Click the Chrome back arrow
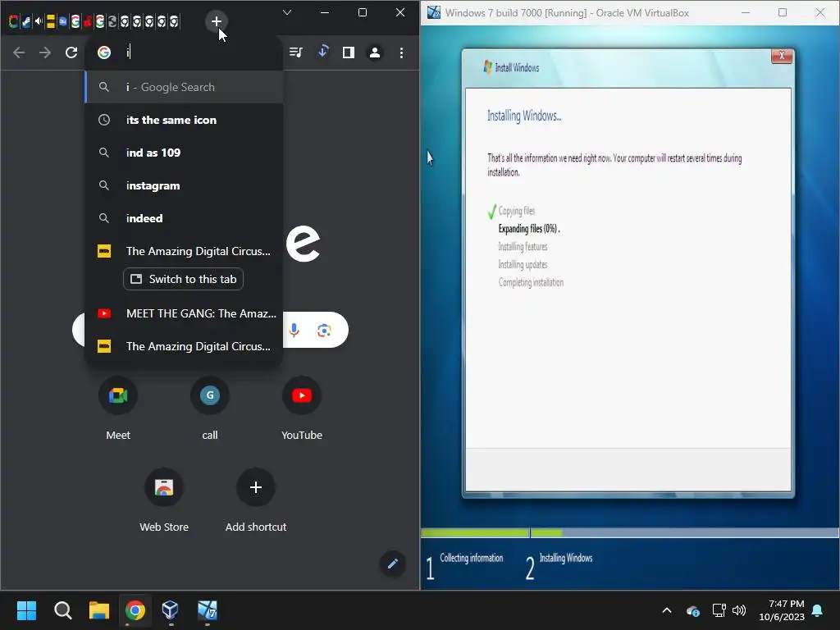The height and width of the screenshot is (630, 840). pos(19,52)
